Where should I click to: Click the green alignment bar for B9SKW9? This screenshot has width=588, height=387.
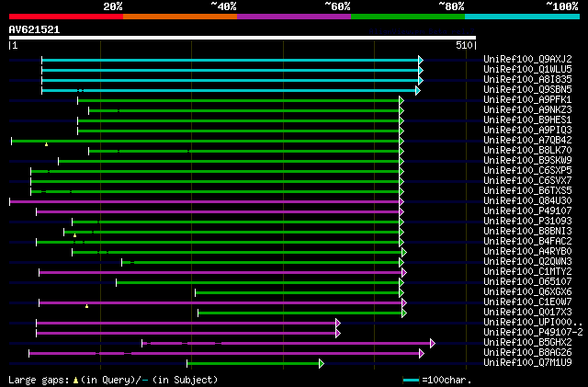tap(229, 162)
